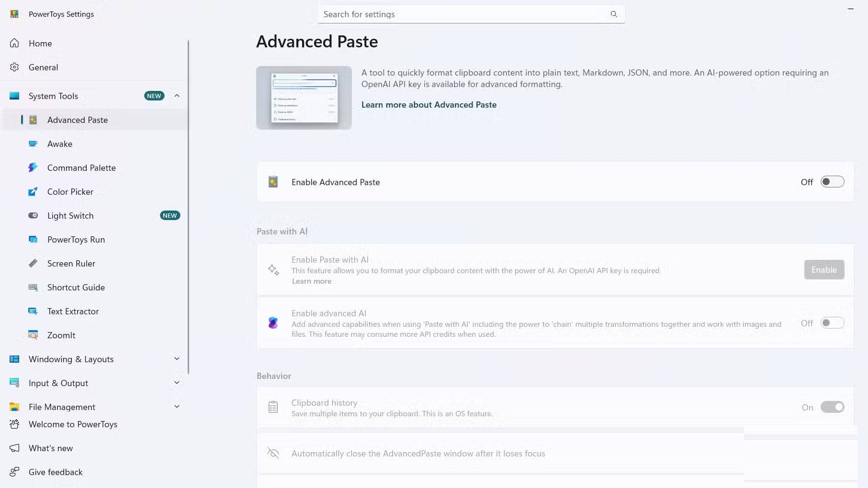Click the Command Palette lightning icon
The image size is (868, 488).
(33, 167)
